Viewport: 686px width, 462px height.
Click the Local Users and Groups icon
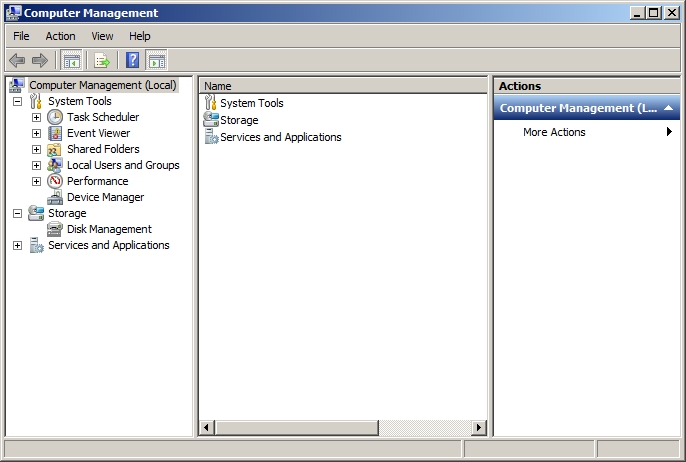tap(55, 165)
